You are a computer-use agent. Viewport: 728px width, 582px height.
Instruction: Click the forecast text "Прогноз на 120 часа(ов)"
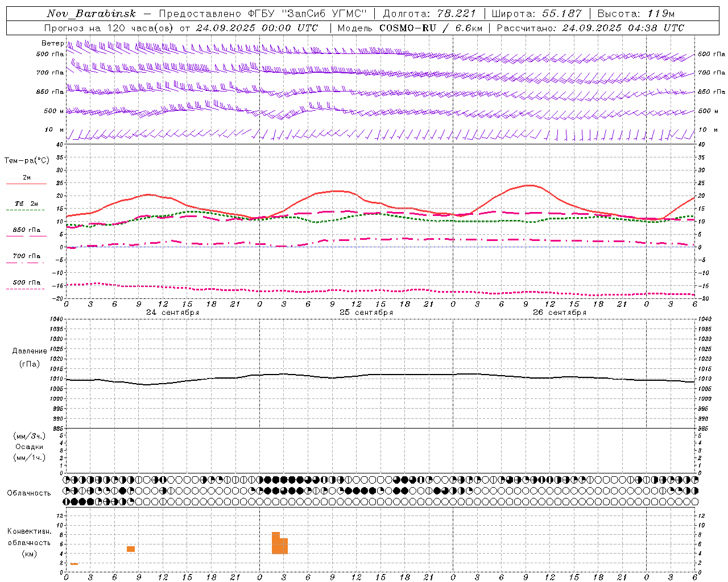click(109, 28)
